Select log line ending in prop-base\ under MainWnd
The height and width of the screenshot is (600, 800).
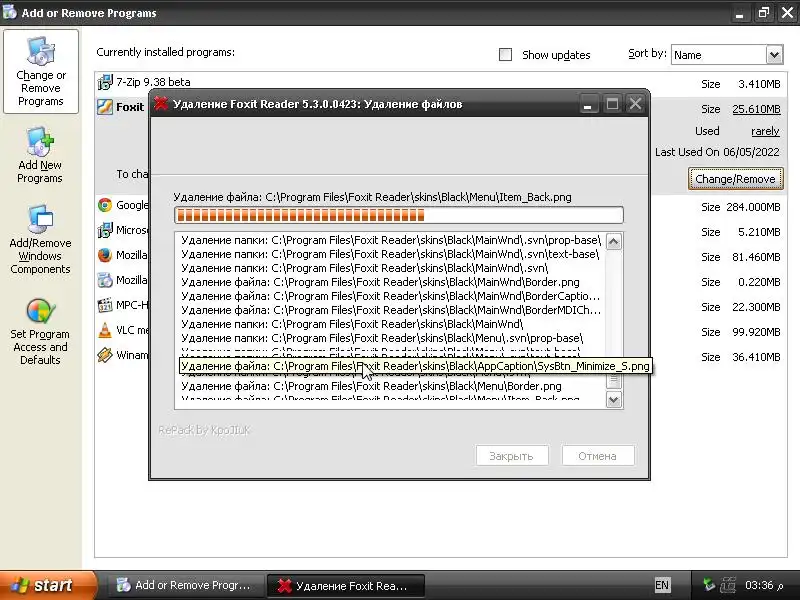(x=391, y=240)
